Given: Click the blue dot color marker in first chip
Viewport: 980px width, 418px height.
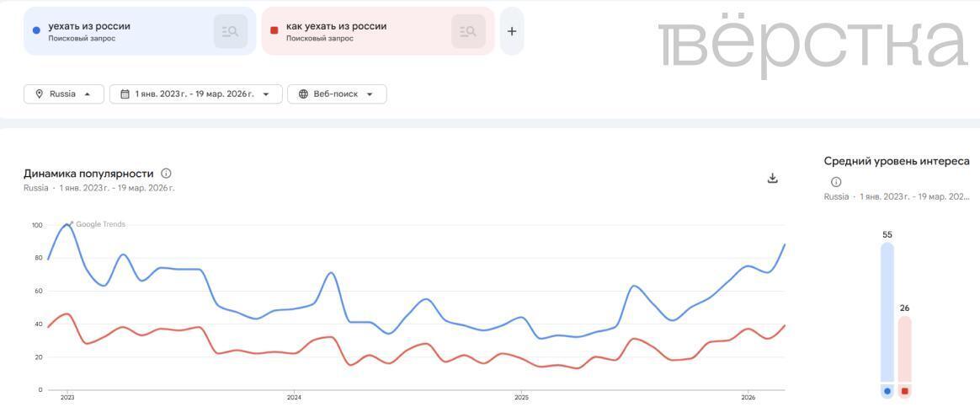Looking at the screenshot, I should 35,31.
